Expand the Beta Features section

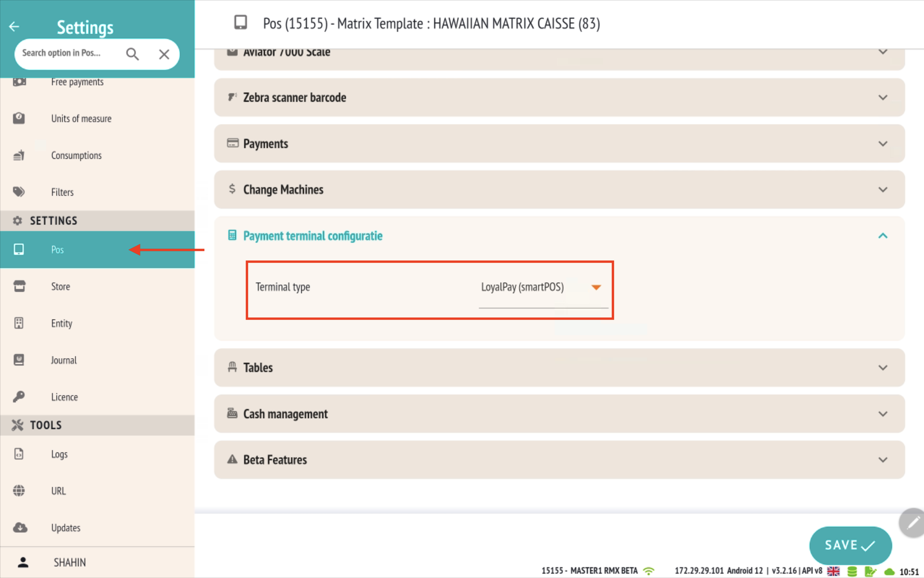coord(883,460)
